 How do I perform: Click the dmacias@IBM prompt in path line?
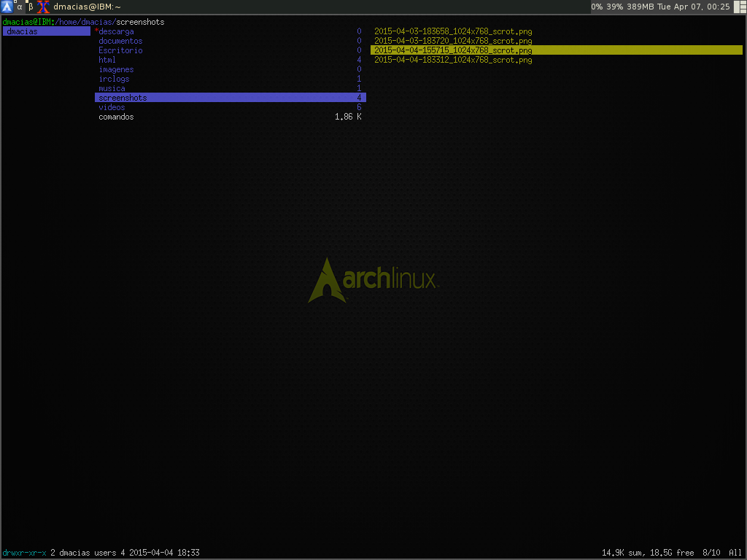point(27,22)
